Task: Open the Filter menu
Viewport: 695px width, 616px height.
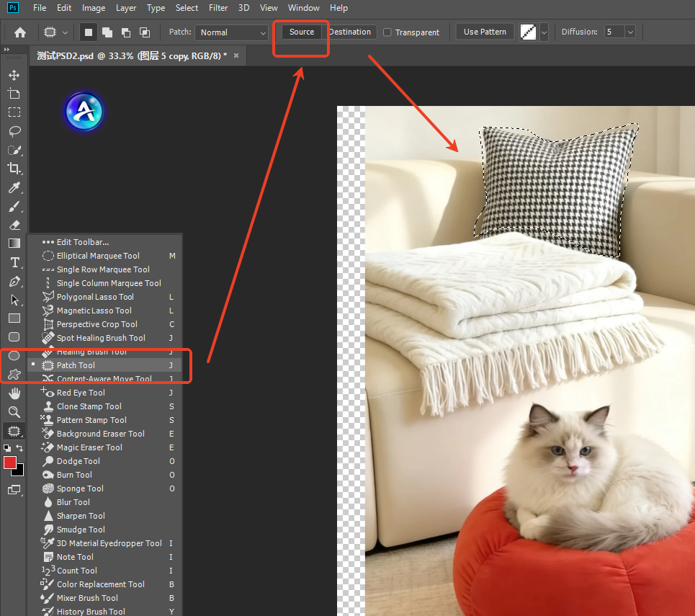Action: coord(218,8)
